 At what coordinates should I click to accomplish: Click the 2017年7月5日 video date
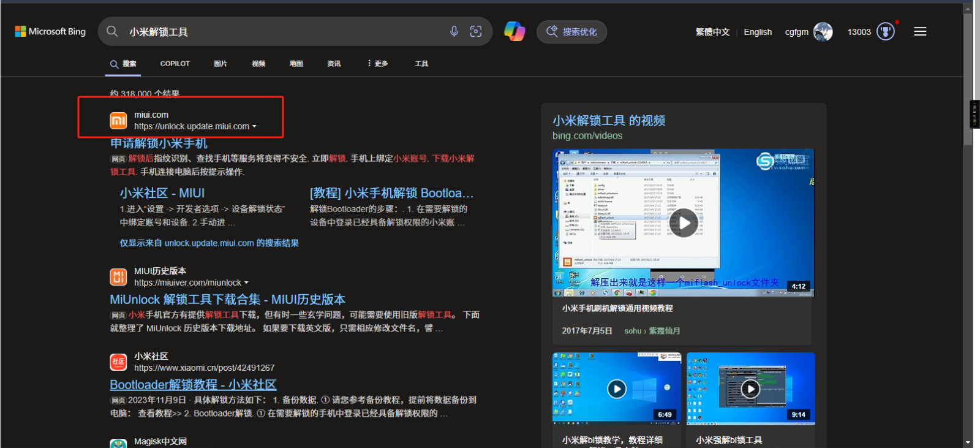587,331
